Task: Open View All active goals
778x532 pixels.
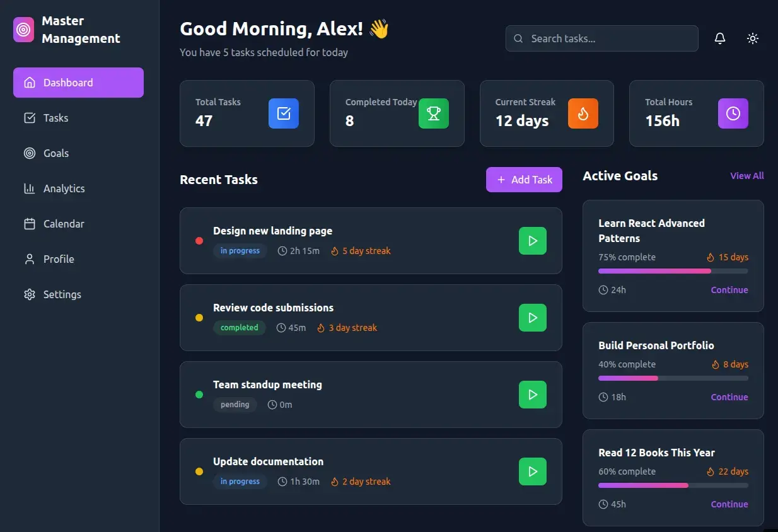Action: point(747,176)
